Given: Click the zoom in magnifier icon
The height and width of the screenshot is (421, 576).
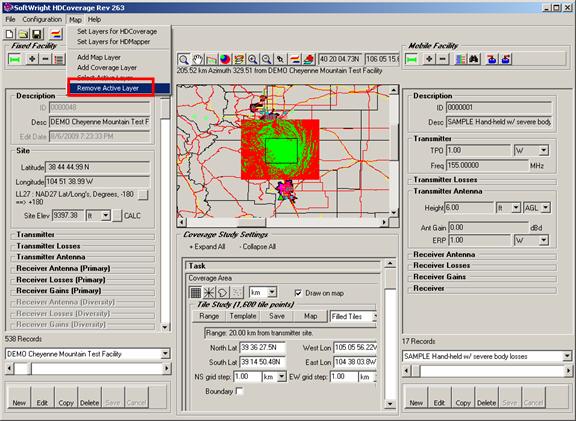Looking at the screenshot, I should point(253,59).
